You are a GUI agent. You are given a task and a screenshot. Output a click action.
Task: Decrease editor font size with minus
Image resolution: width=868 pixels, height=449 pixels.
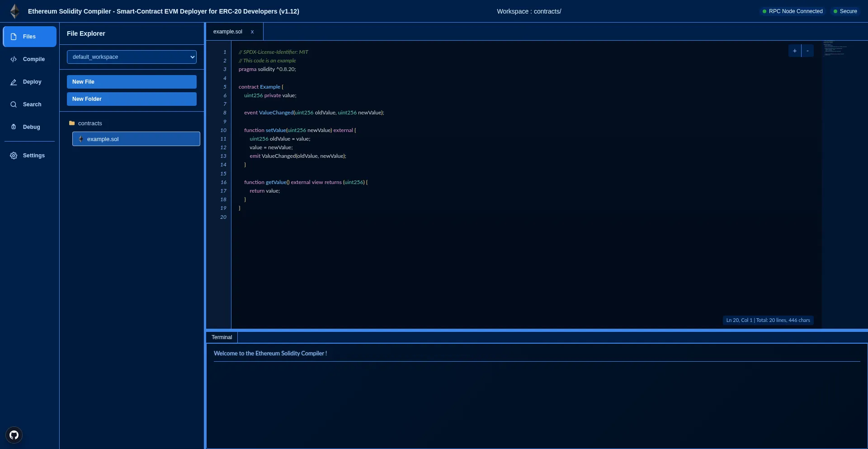[x=807, y=51]
